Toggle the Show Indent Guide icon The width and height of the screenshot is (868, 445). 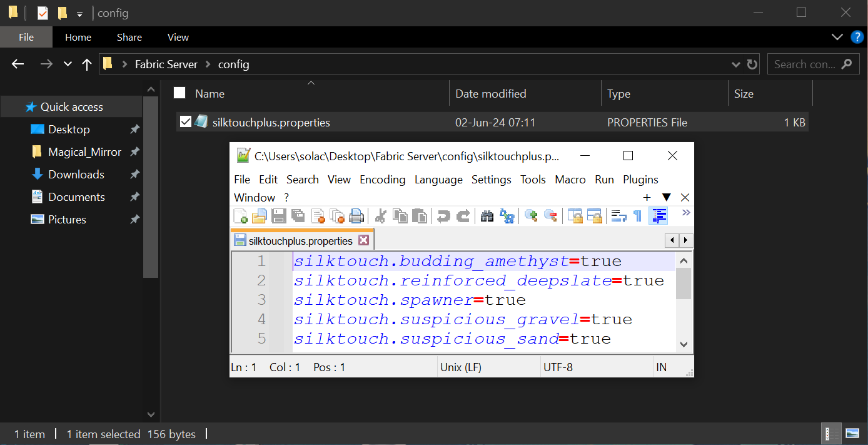click(659, 216)
